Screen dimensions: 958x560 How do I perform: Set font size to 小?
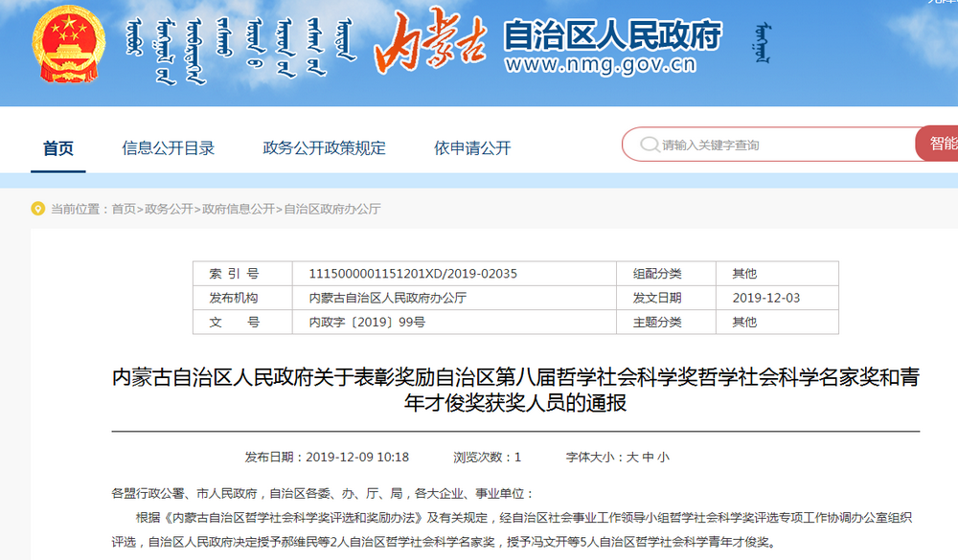[x=663, y=458]
